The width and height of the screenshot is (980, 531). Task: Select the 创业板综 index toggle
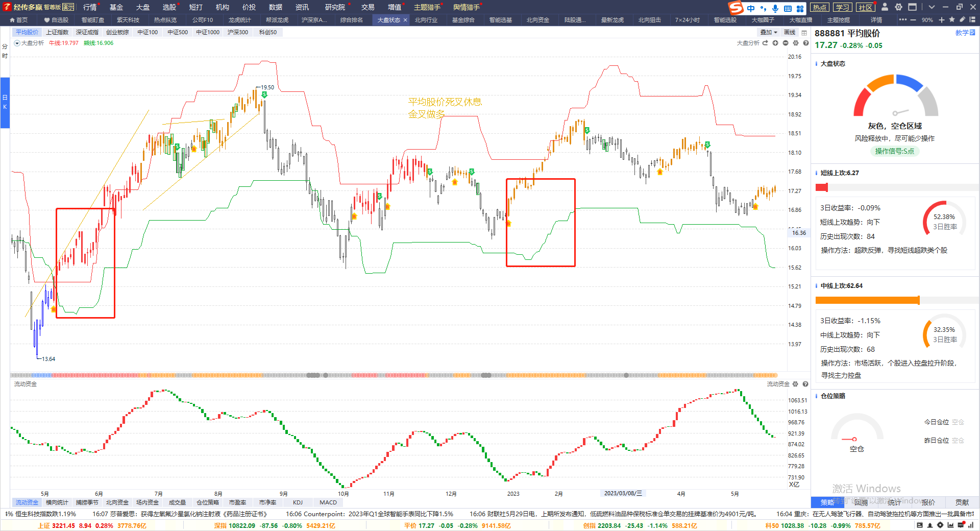[x=117, y=32]
